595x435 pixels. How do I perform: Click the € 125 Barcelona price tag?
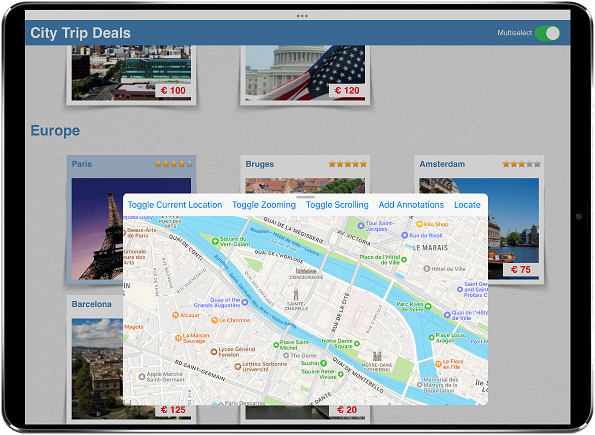coord(173,410)
